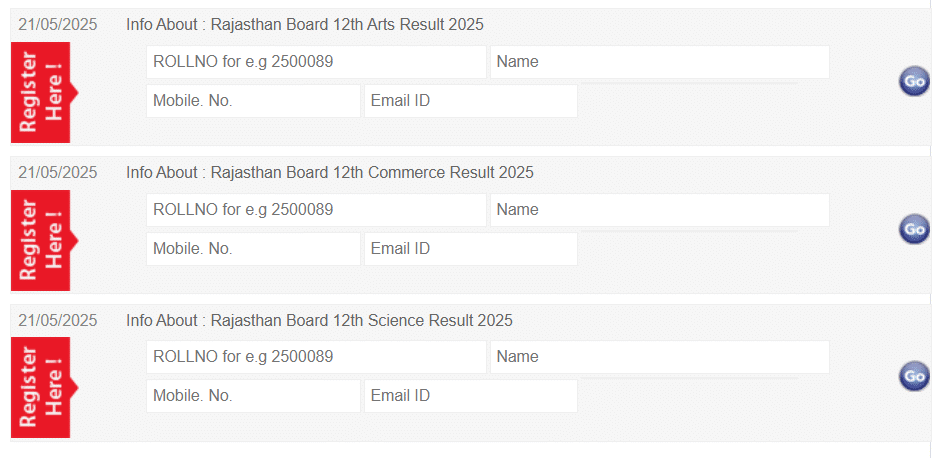Click the Go button for Commerce Result

tap(914, 229)
